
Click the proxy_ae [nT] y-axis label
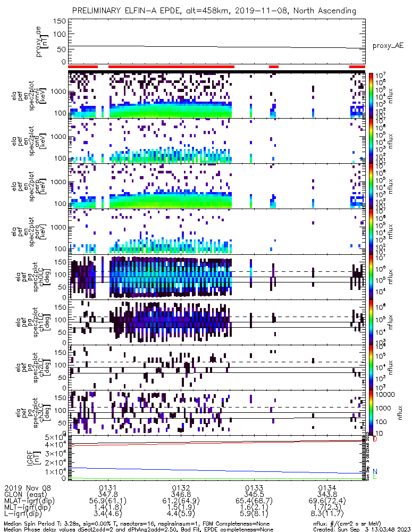pyautogui.click(x=42, y=41)
